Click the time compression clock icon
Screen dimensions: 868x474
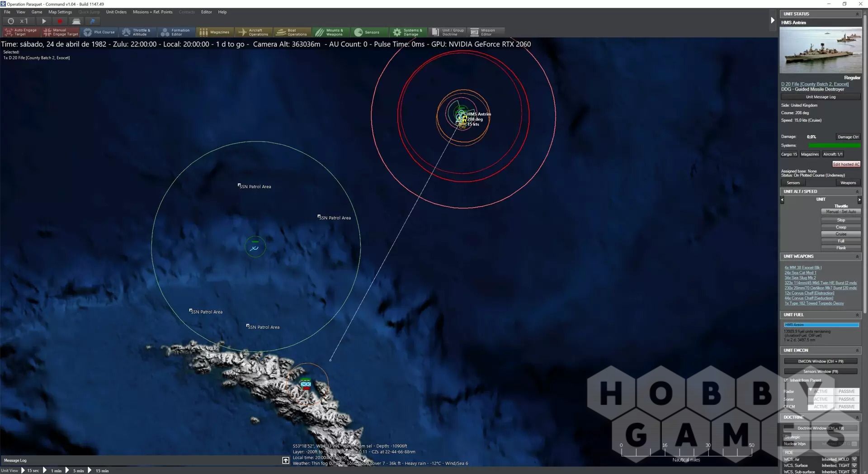point(11,21)
